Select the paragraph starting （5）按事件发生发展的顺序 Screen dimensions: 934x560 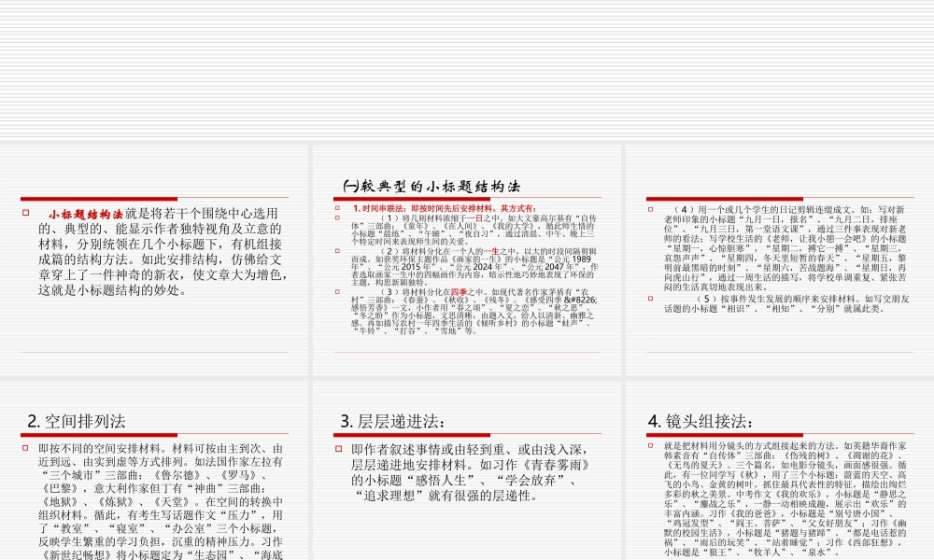tap(786, 303)
